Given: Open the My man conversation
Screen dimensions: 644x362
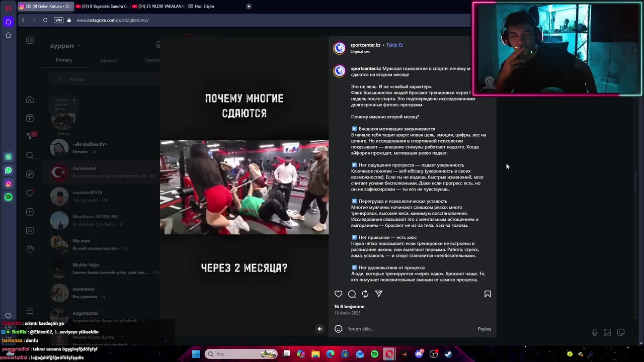Looking at the screenshot, I should coord(101,244).
